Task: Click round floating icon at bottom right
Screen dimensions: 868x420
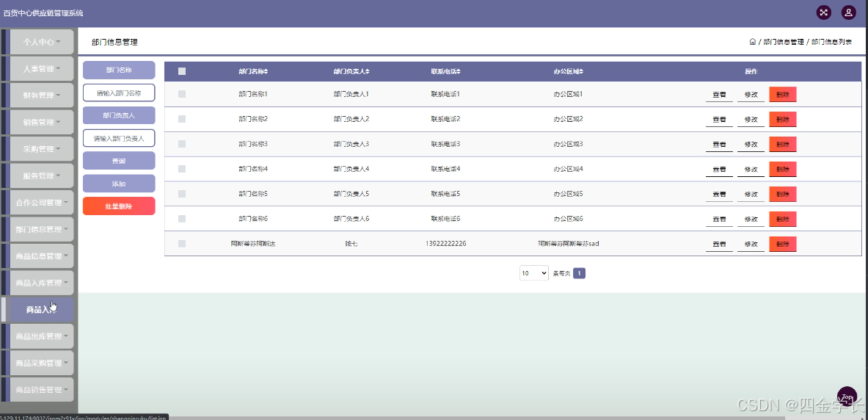Action: [x=847, y=397]
